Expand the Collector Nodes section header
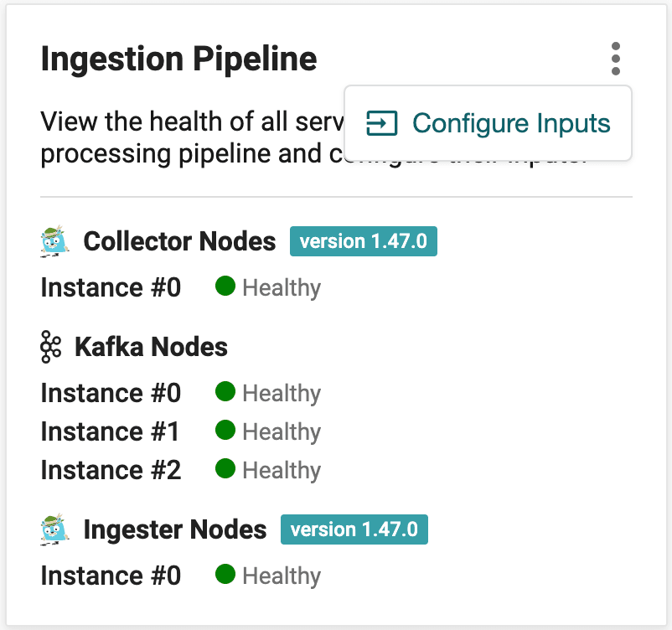This screenshot has height=630, width=672. click(x=179, y=241)
